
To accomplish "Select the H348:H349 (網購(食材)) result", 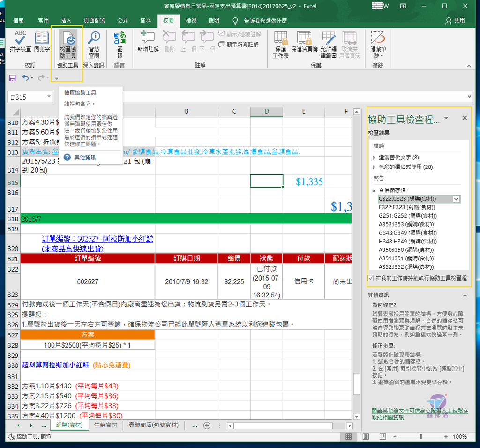I will [x=407, y=242].
